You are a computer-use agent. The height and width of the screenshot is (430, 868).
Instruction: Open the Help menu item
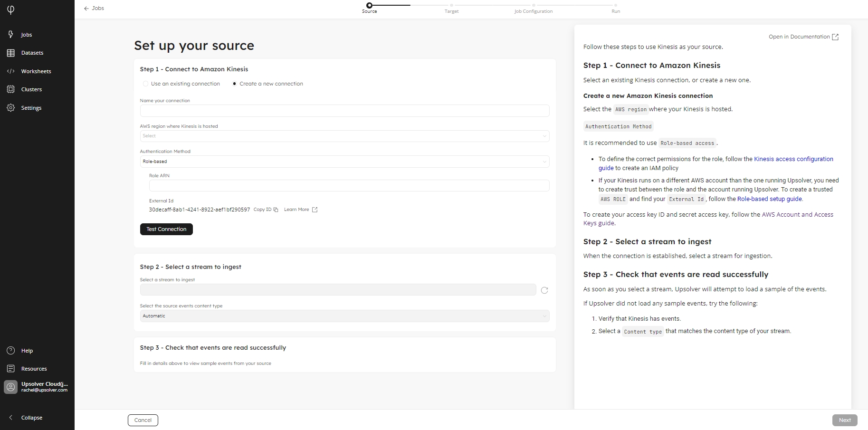27,351
